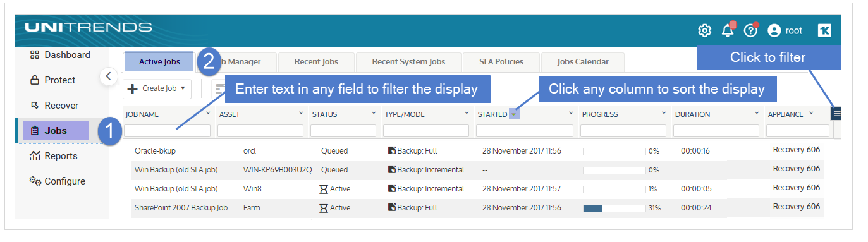This screenshot has width=868, height=242.
Task: Click the plus icon on Create Job
Action: [133, 88]
